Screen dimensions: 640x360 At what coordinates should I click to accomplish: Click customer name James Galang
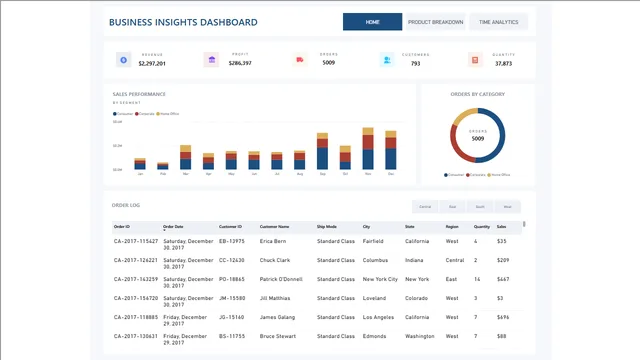[278, 317]
